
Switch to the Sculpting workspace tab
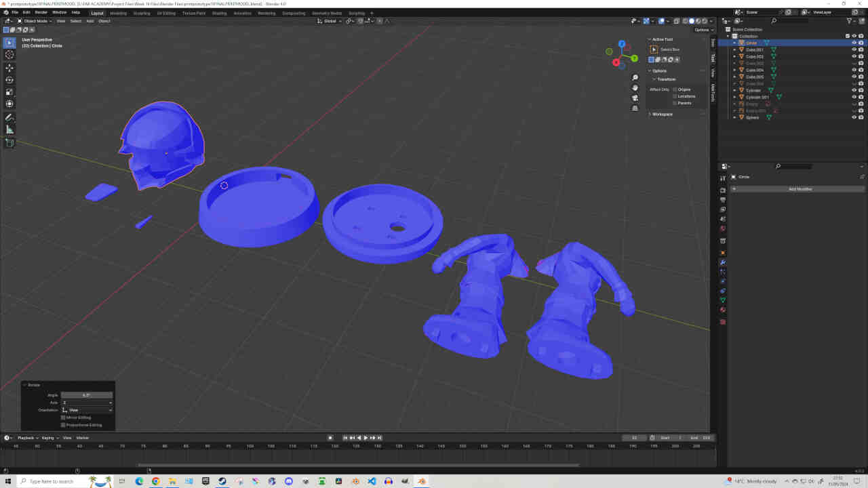click(x=142, y=13)
